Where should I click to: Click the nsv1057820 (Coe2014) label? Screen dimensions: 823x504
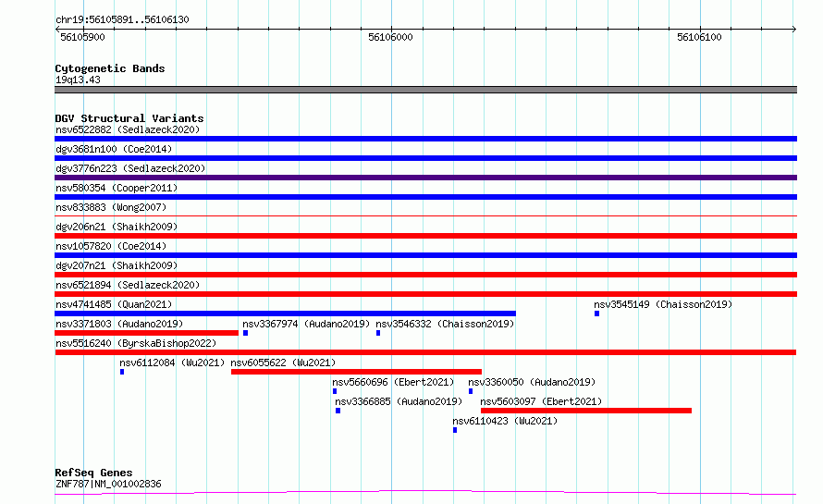pyautogui.click(x=111, y=246)
